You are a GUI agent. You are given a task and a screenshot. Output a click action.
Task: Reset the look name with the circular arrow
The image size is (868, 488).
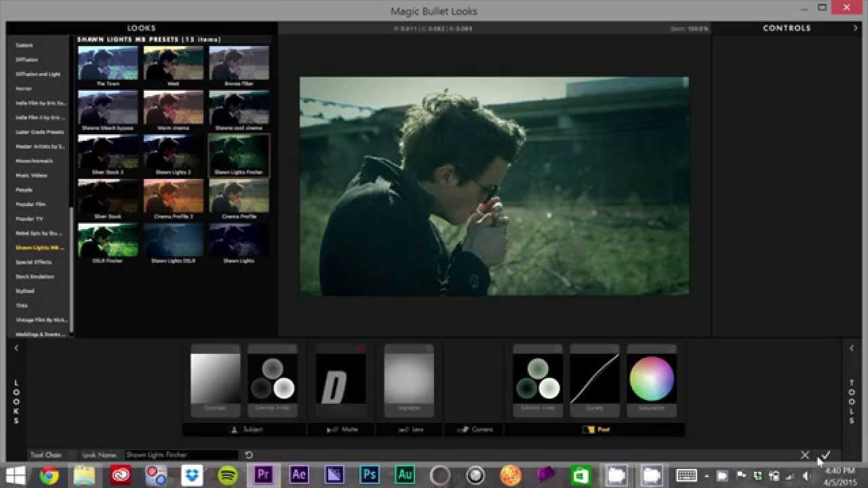coord(249,455)
